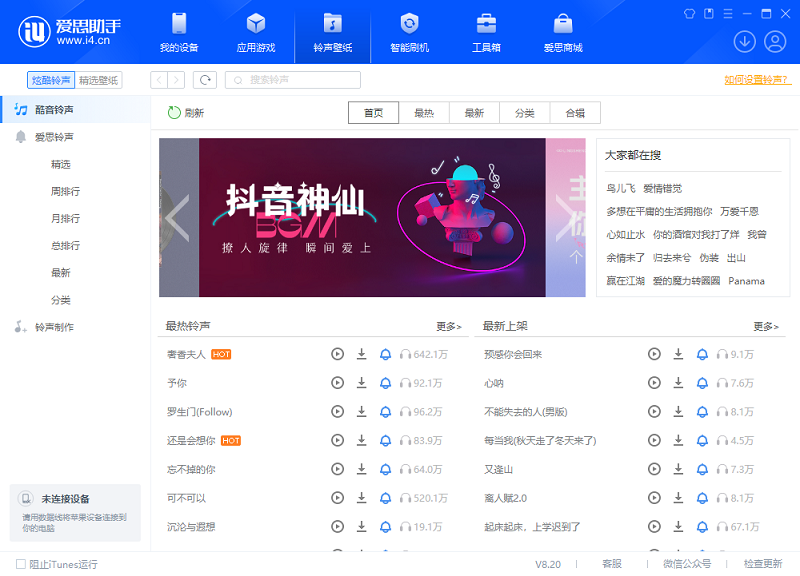This screenshot has height=576, width=800.
Task: Click the 刷新 refresh icon above the banner
Action: coord(175,112)
